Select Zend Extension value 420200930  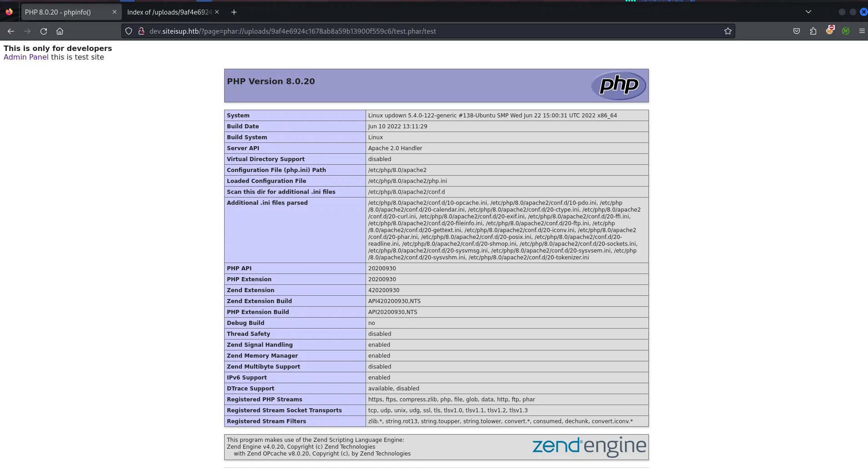tap(384, 290)
